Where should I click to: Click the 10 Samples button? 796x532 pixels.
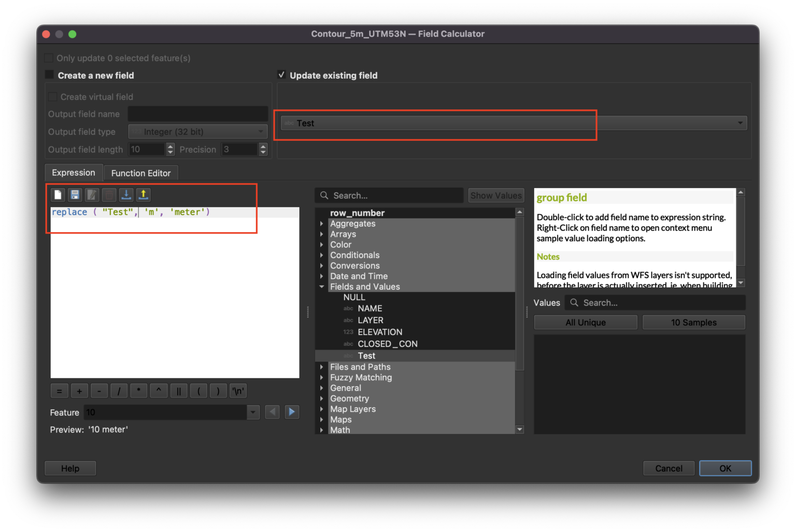tap(693, 322)
